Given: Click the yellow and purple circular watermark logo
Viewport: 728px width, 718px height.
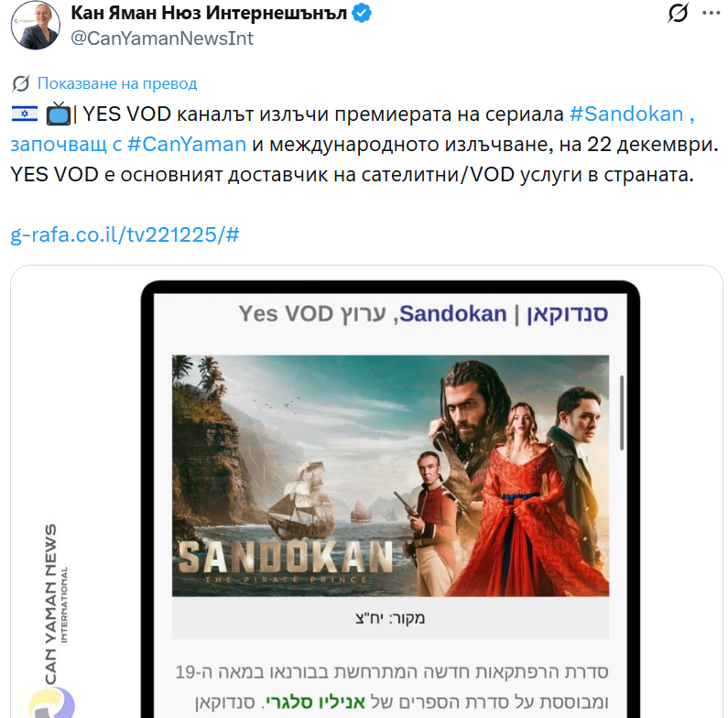Looking at the screenshot, I should pos(51,702).
